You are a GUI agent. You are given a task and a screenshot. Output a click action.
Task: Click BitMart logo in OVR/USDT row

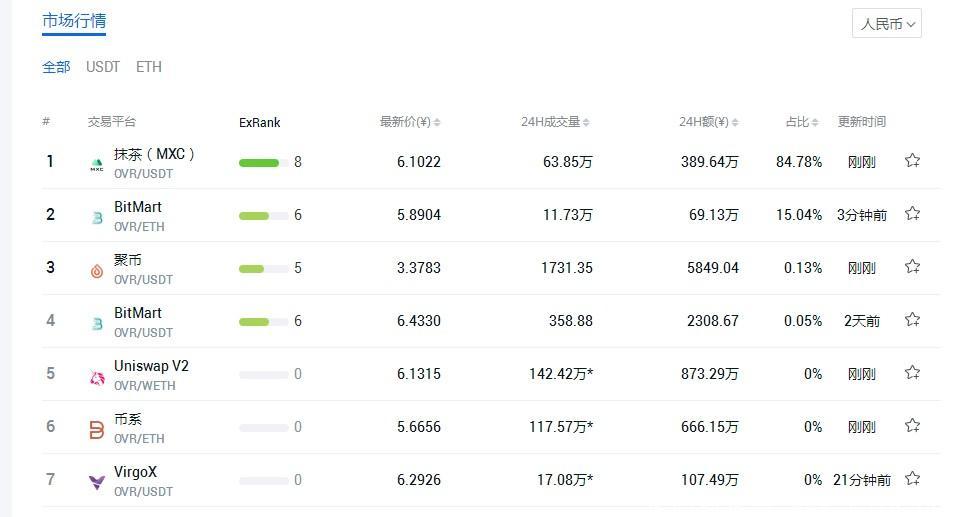click(97, 323)
